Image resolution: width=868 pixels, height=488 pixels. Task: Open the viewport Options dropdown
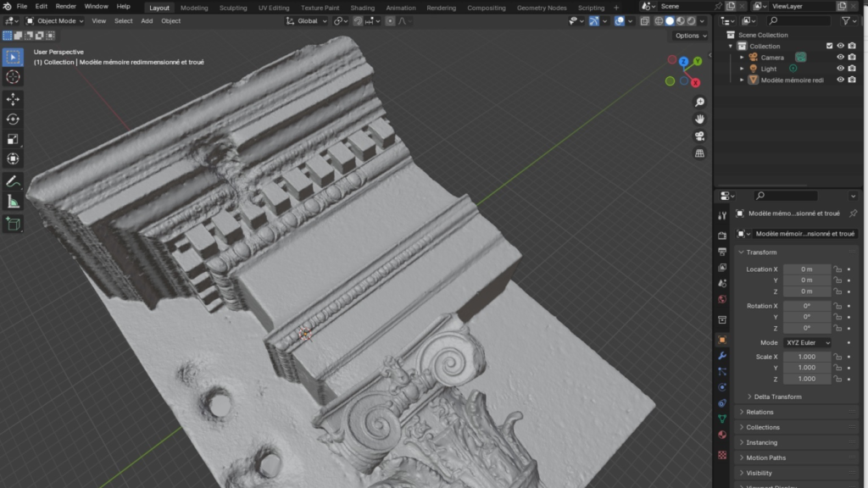coord(690,36)
